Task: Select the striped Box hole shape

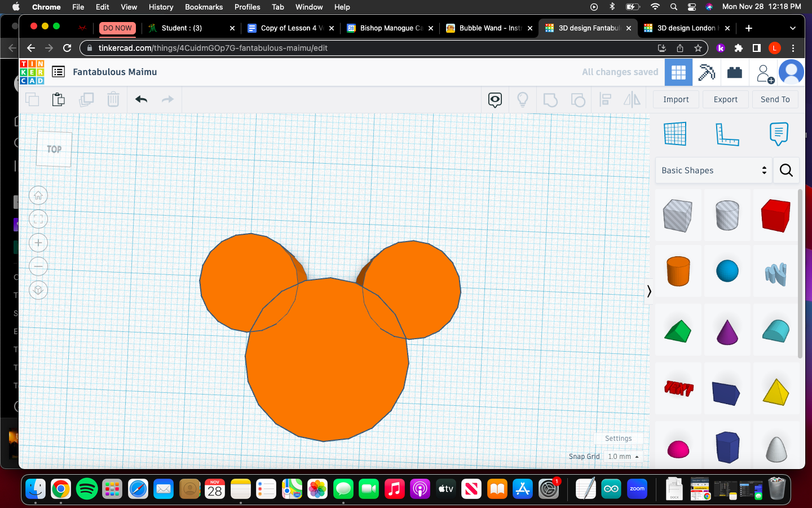Action: coord(678,216)
